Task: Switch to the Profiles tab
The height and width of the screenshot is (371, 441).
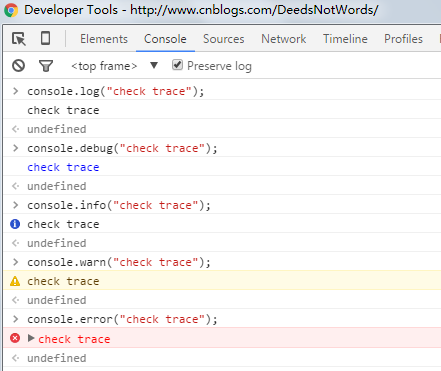Action: point(403,39)
